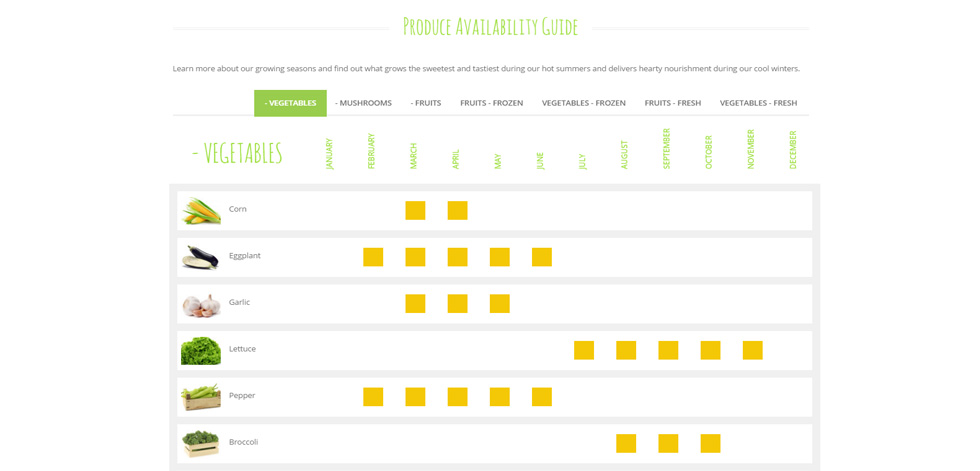Viewport: 980px width, 471px height.
Task: Click the Corn row label
Action: [238, 209]
